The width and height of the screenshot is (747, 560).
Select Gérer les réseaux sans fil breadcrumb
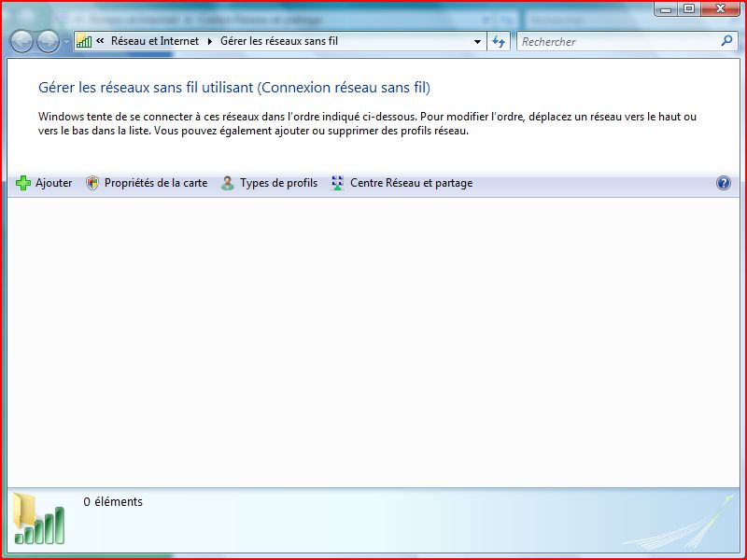(x=278, y=41)
